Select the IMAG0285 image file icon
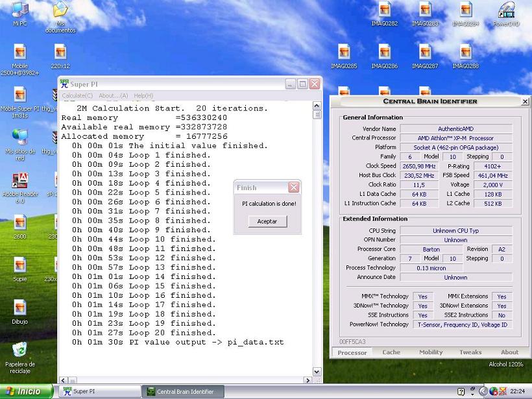This screenshot has width=532, height=399. click(x=344, y=53)
